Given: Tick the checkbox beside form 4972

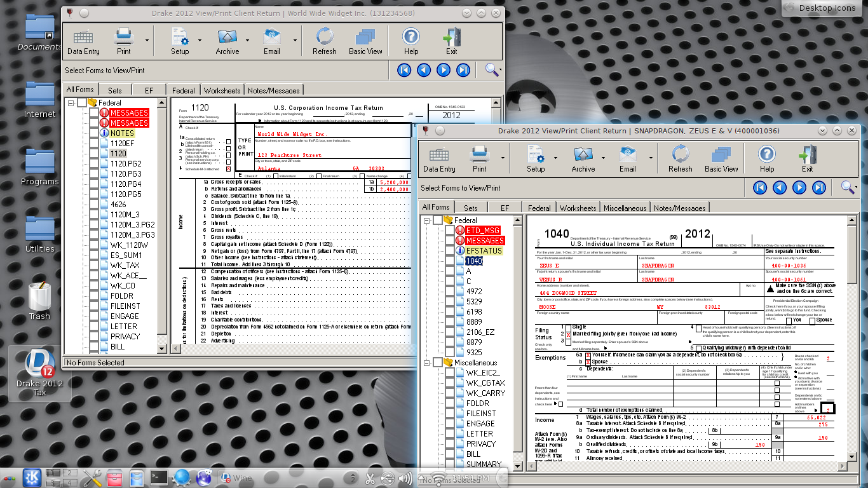Looking at the screenshot, I should 450,292.
